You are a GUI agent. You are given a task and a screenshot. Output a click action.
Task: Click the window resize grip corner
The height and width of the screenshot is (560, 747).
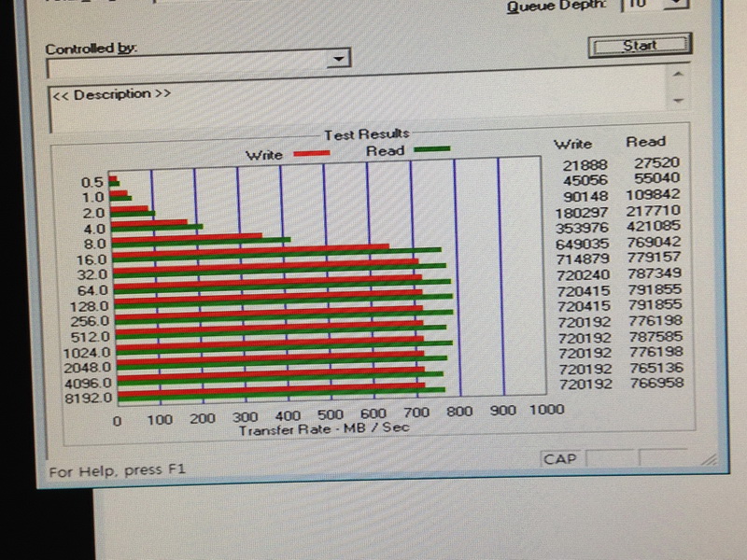click(x=710, y=458)
